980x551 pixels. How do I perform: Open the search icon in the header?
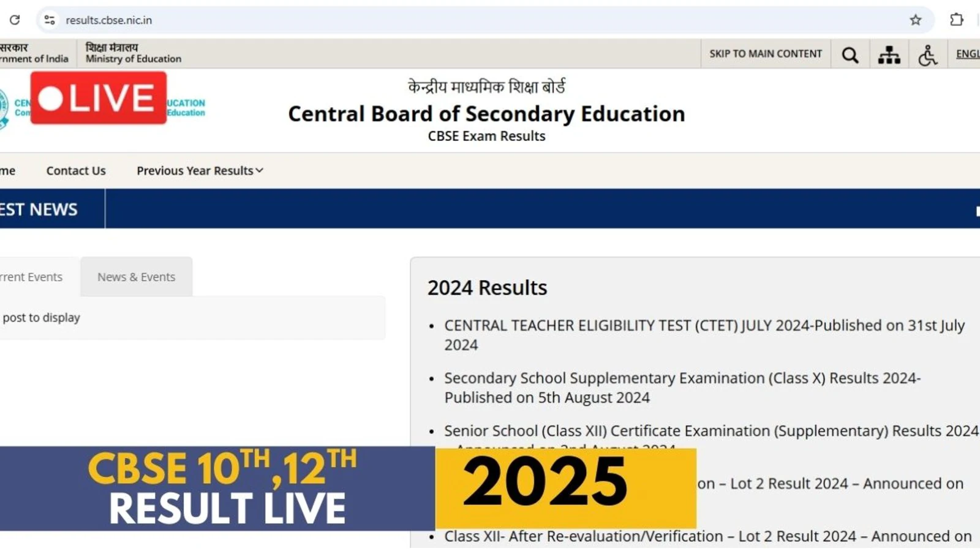point(850,54)
